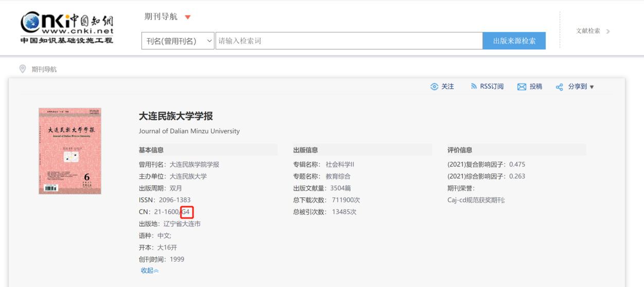Viewport: 644px width, 287px height.
Task: Click 主办单位 value 大连民族大学
Action: point(188,176)
